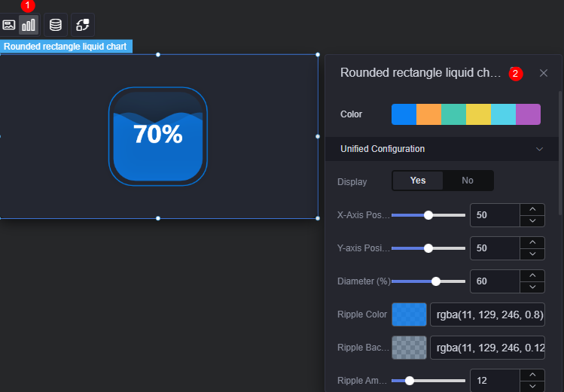This screenshot has height=392, width=564.
Task: Click the Diameter (%) slider handle
Action: click(435, 281)
